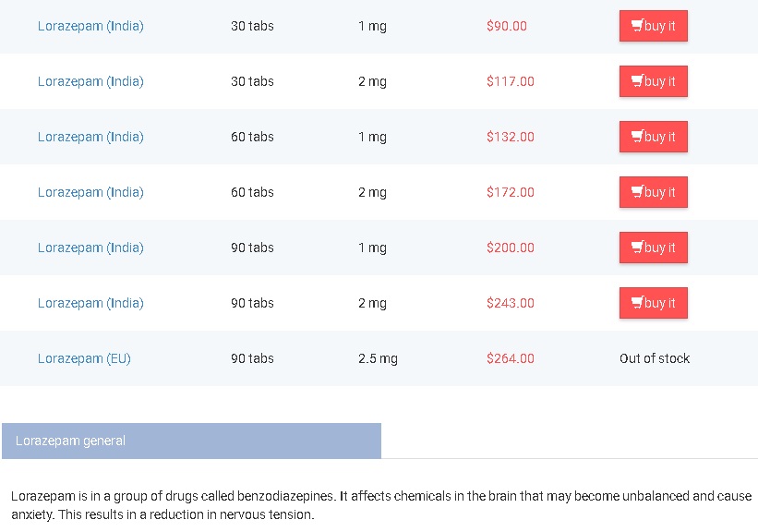Open Lorazepam (India) link priced $117.00
Viewport: 758px width, 532px height.
tap(90, 81)
